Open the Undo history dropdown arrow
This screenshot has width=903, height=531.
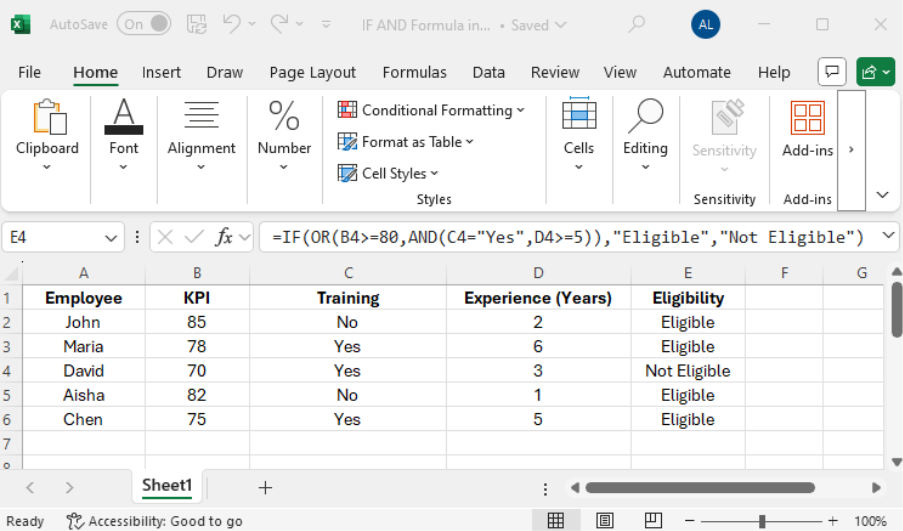tap(252, 24)
